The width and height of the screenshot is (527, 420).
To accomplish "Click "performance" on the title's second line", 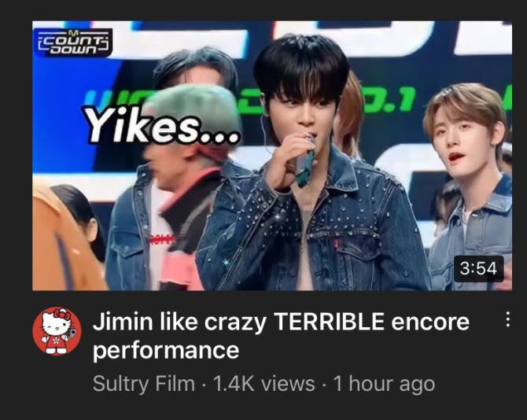I will click(x=166, y=351).
